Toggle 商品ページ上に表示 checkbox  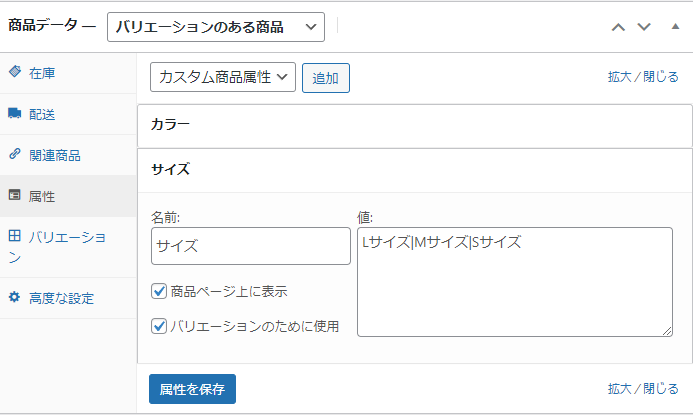coord(159,291)
